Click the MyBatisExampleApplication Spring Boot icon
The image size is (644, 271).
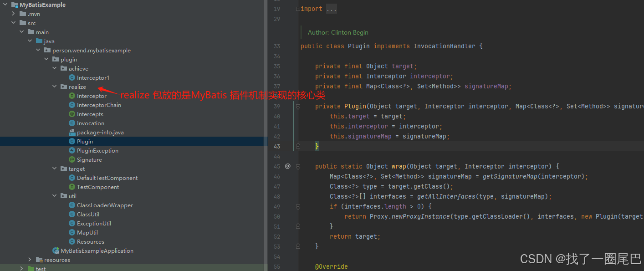56,251
